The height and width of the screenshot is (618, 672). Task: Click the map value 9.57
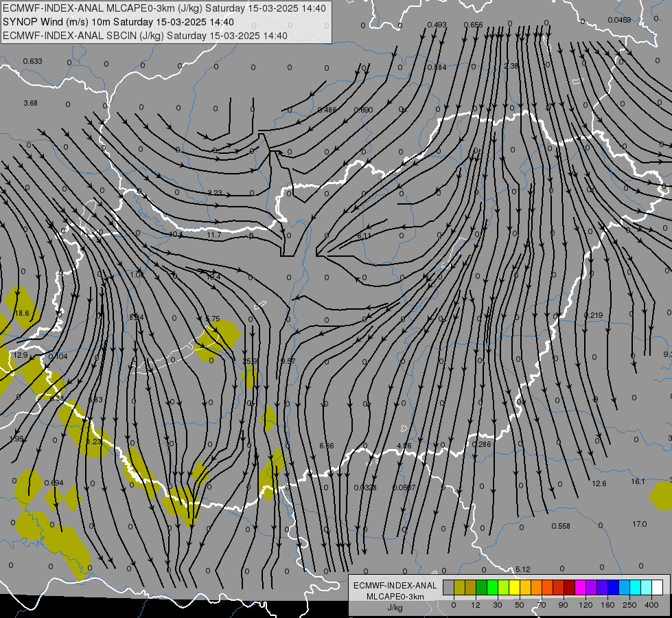click(288, 361)
